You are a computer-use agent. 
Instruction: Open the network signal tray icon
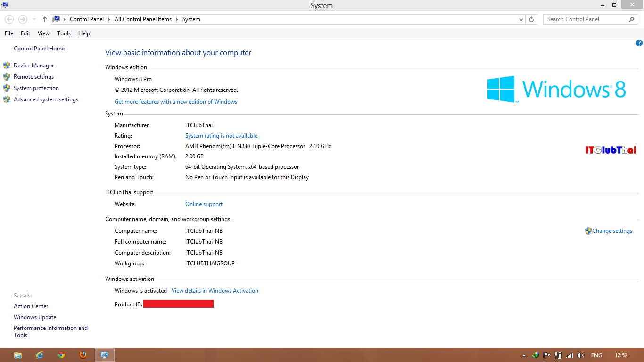[x=570, y=355]
